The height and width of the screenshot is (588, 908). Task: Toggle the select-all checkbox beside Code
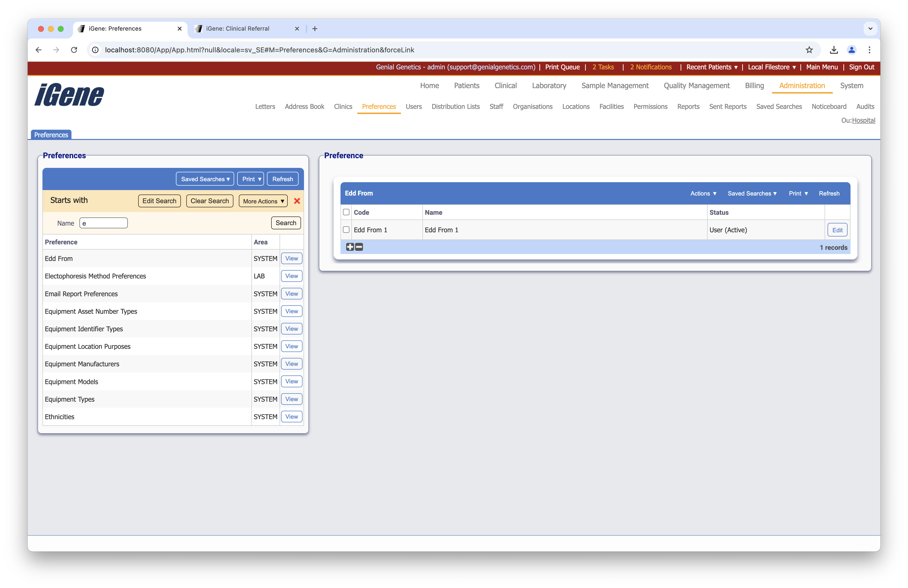346,212
